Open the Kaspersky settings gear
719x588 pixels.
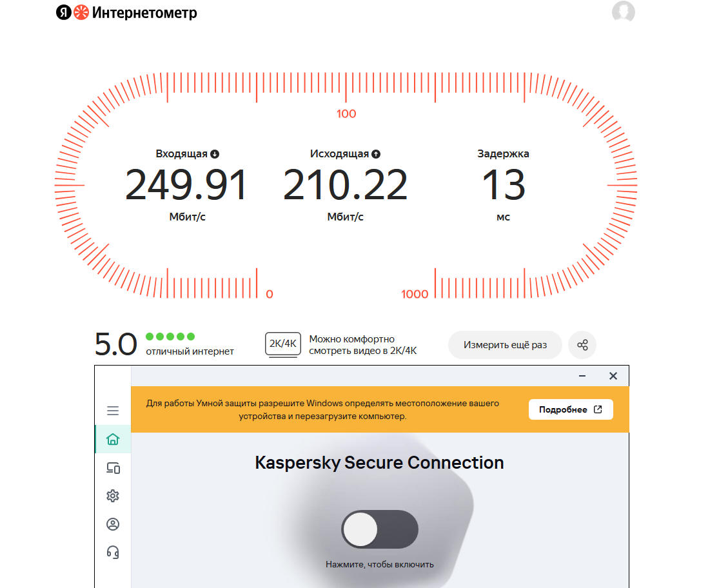coord(113,496)
